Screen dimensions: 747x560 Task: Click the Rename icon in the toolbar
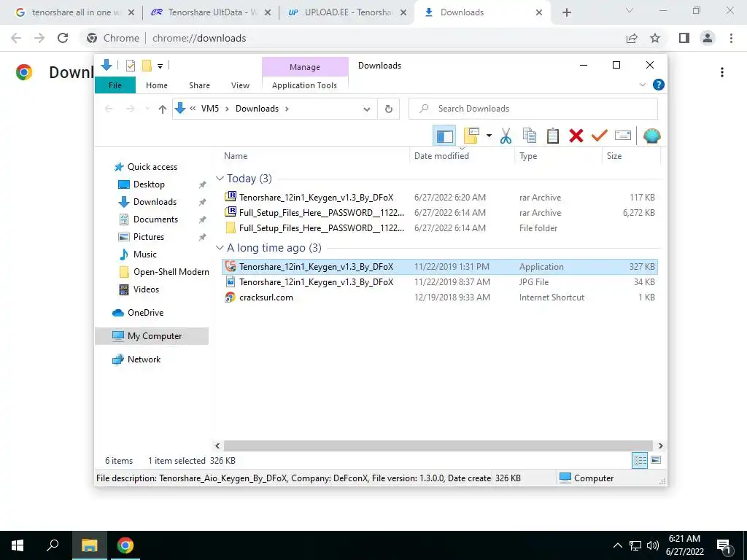(x=623, y=136)
